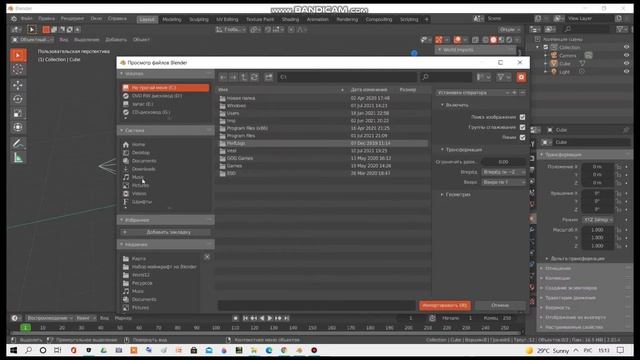Open Task View on taskbar
The height and width of the screenshot is (360, 640).
[x=57, y=350]
